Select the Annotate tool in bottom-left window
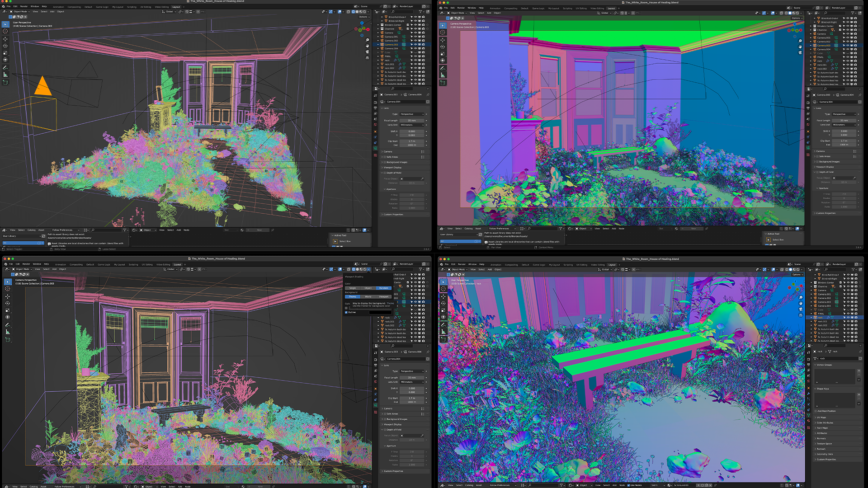 pyautogui.click(x=8, y=325)
